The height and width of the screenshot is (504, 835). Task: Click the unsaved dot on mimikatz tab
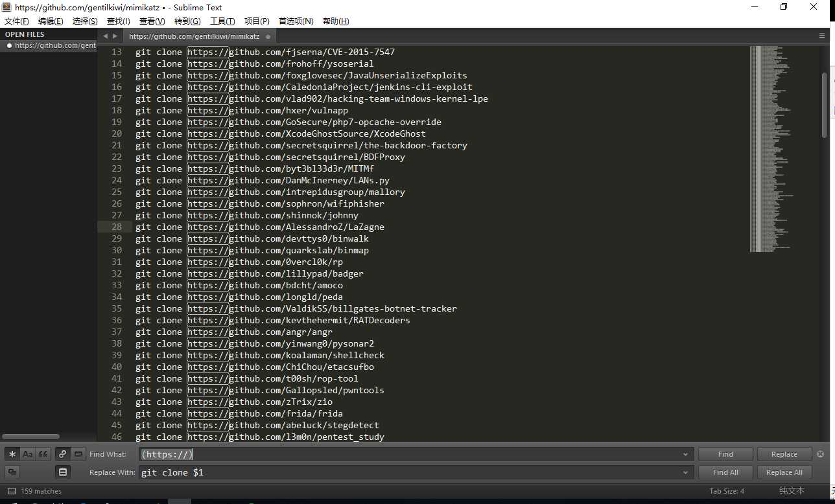click(268, 37)
